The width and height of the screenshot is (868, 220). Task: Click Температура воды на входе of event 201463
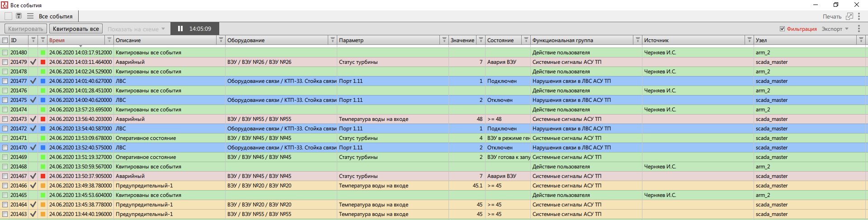click(x=373, y=214)
